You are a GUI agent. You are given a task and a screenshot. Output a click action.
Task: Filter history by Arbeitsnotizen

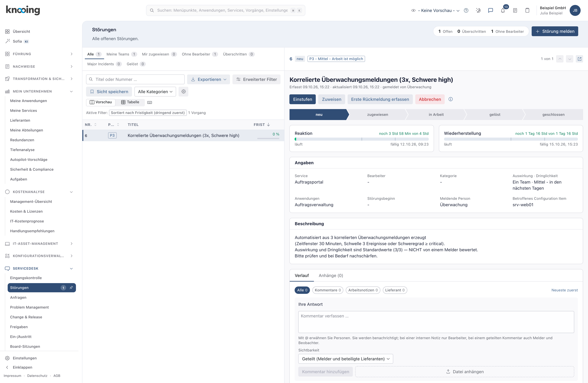click(363, 290)
